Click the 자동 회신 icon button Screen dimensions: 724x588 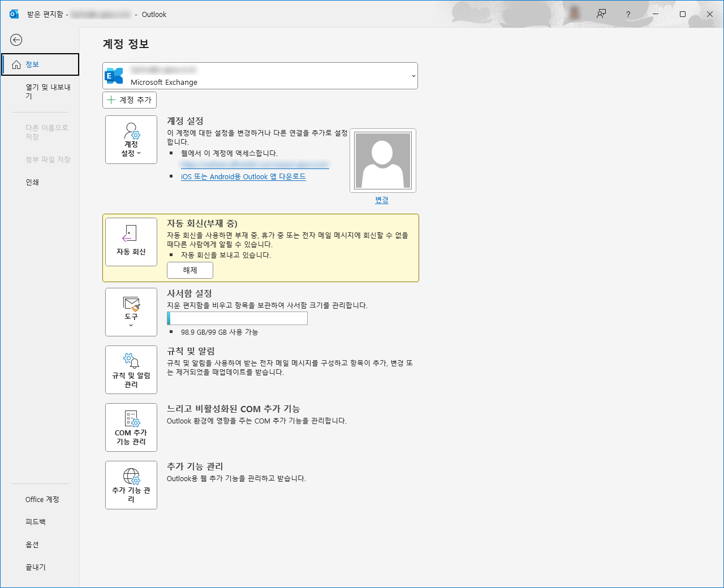click(131, 242)
